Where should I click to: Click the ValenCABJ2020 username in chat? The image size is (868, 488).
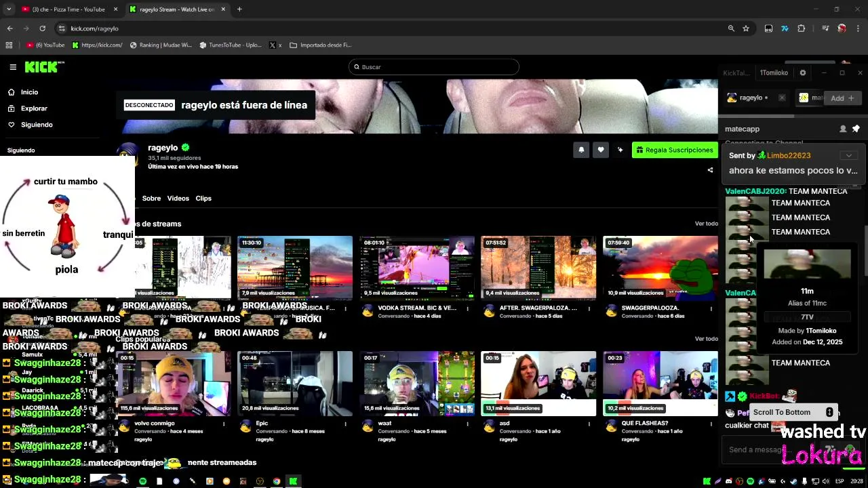coord(755,191)
